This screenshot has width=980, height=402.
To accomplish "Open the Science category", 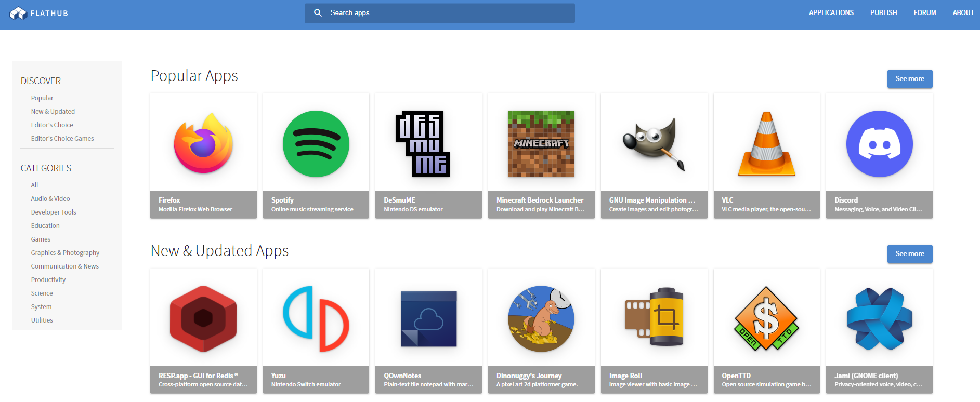I will [x=42, y=293].
